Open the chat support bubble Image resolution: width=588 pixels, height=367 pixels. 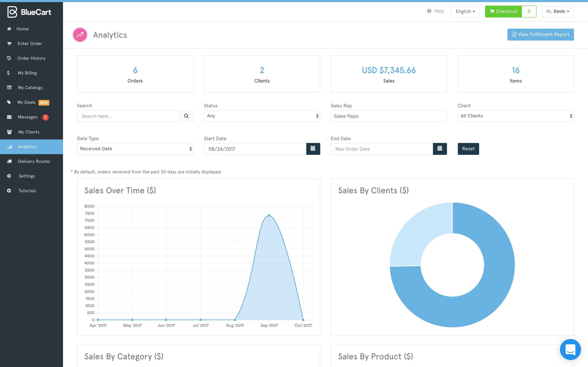571,350
